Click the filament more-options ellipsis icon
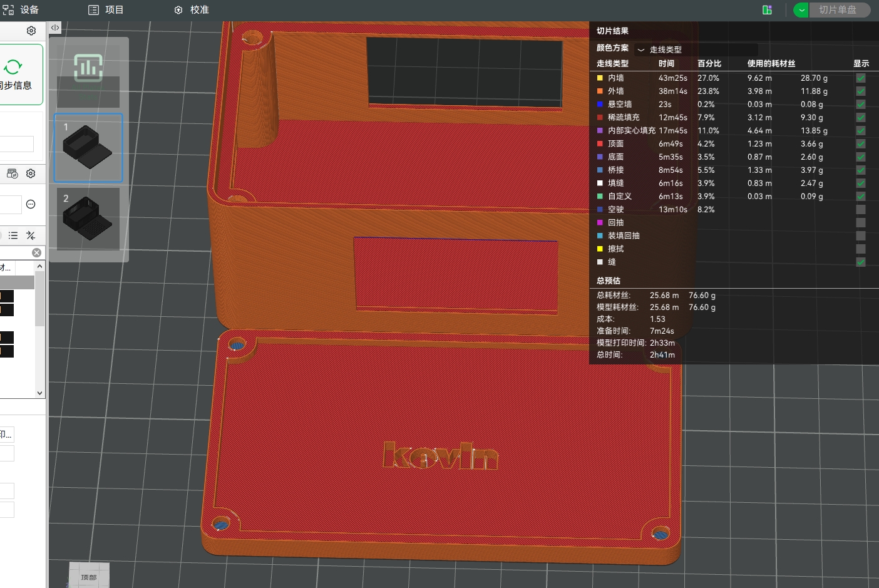This screenshot has height=588, width=879. 31,204
